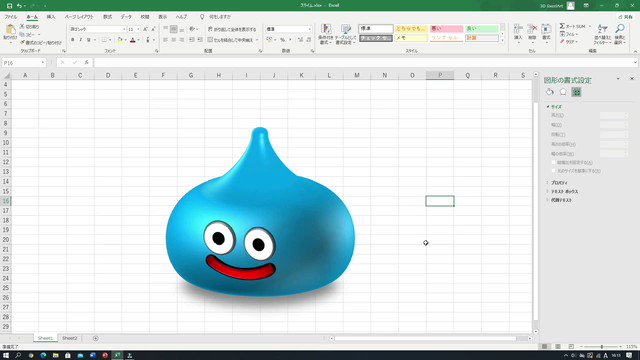Select the green Good (良い) cell style

[482, 29]
